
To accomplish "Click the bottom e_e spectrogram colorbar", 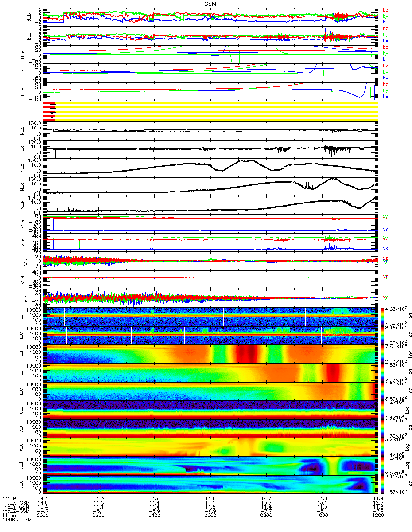I will tap(383, 485).
